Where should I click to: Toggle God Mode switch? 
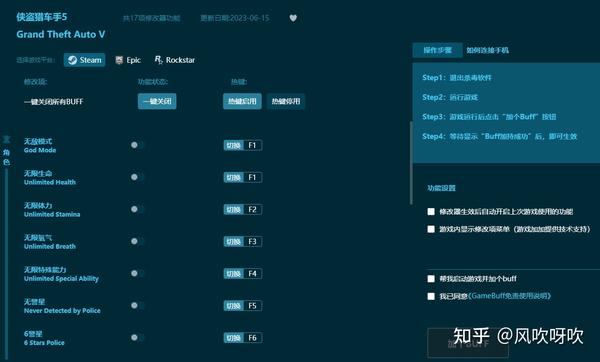[137, 145]
